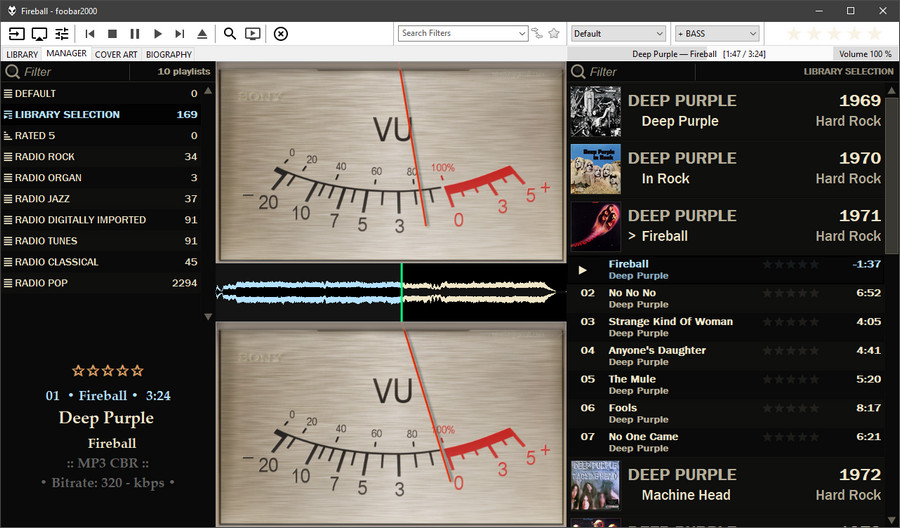Screen dimensions: 900x528
Task: Expand the Machine Head 1972 album
Action: 727,486
